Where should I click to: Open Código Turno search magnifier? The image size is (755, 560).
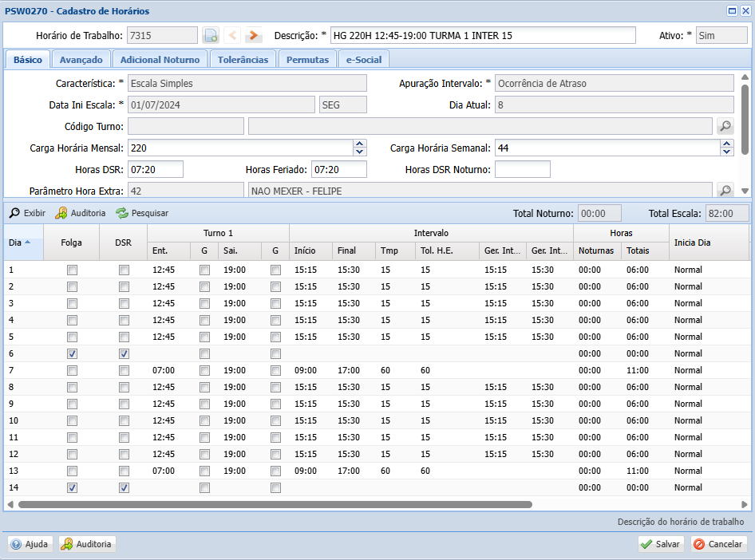pos(725,126)
